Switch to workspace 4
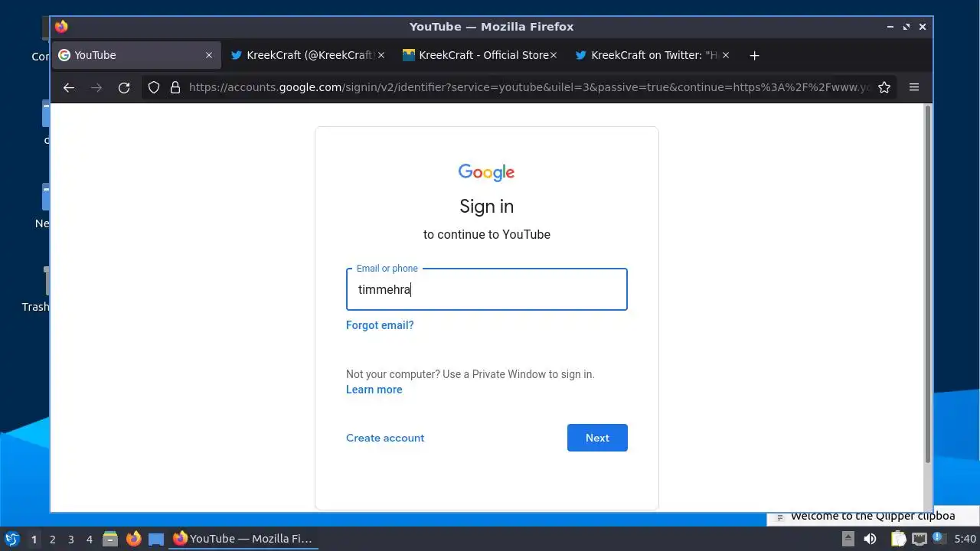980x551 pixels. click(x=89, y=539)
